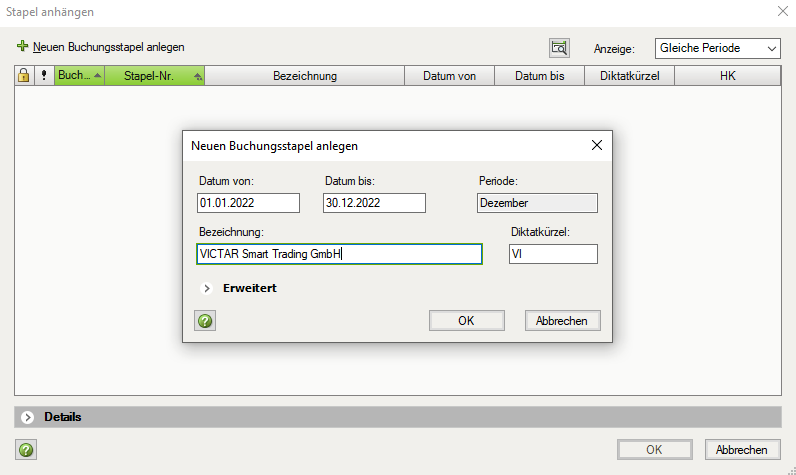Sort by the Stapel-Nr. column header
The height and width of the screenshot is (475, 796).
pyautogui.click(x=154, y=76)
